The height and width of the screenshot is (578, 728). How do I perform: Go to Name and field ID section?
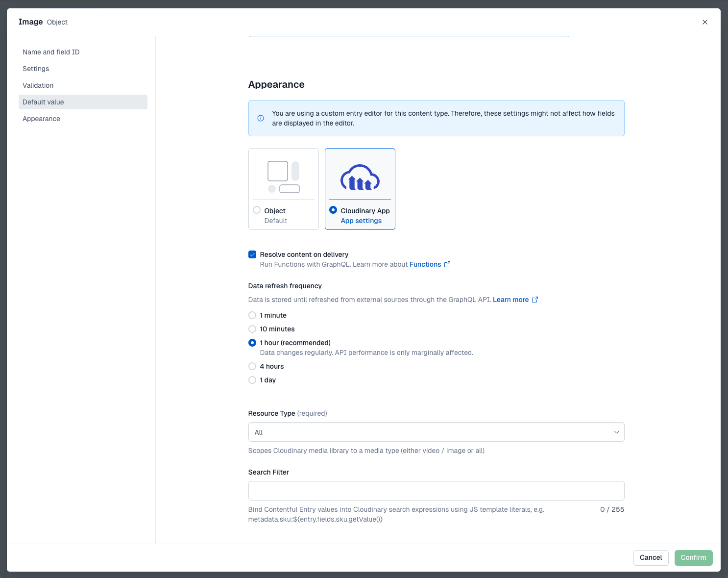pyautogui.click(x=51, y=52)
